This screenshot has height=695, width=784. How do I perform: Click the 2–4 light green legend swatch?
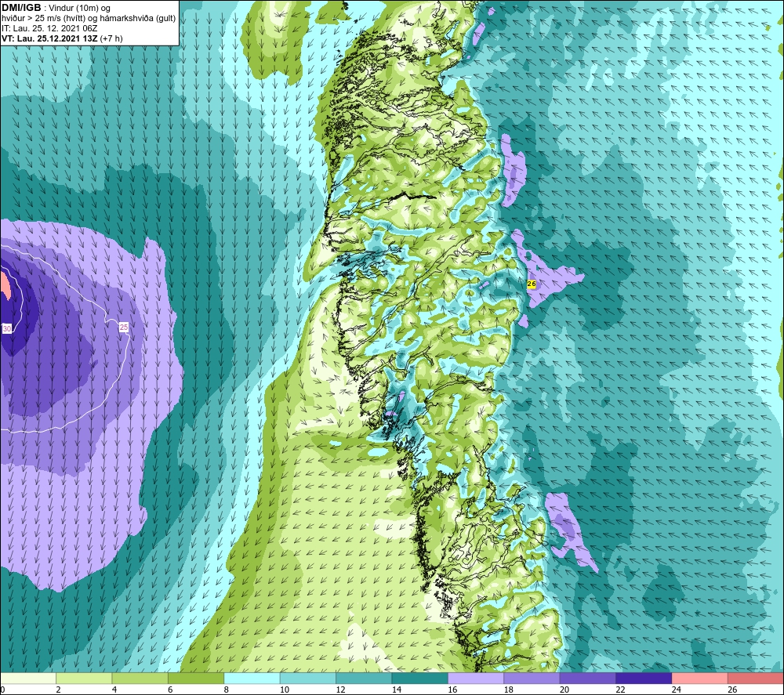click(x=84, y=679)
